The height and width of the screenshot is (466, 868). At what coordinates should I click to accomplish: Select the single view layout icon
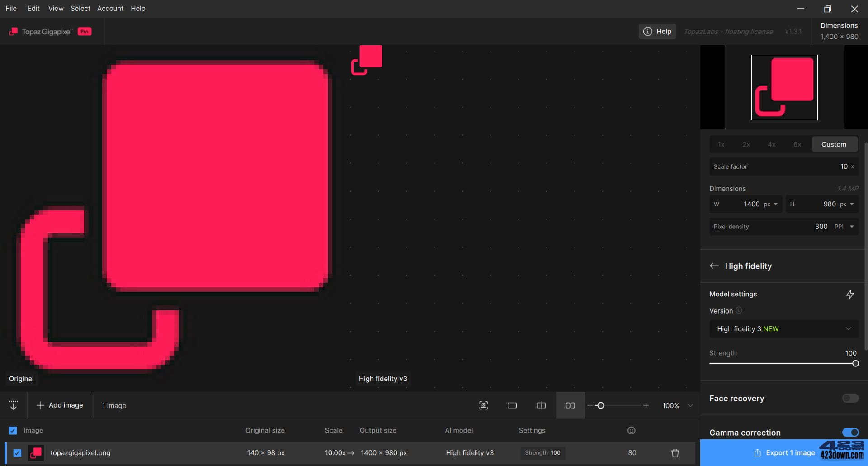(x=512, y=405)
